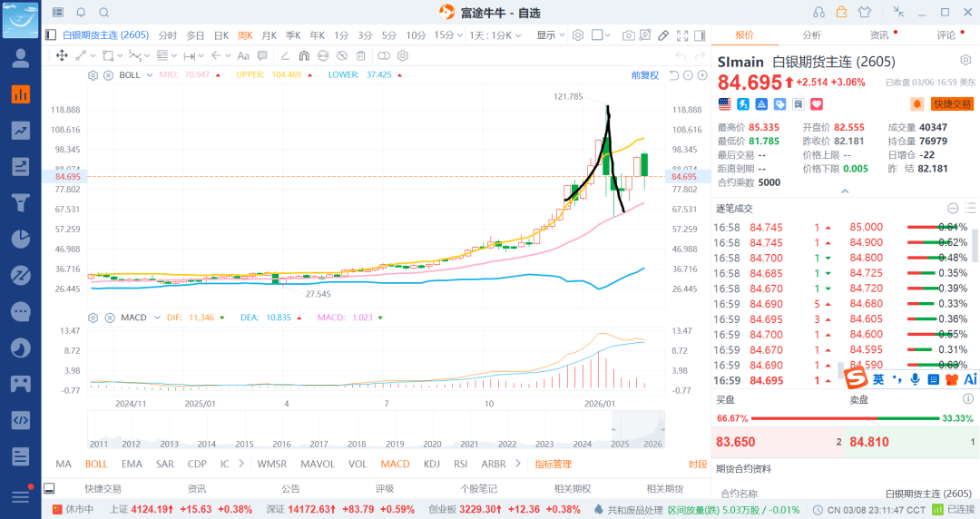
Task: Expand more main indicators after IC arrow
Action: coord(241,464)
